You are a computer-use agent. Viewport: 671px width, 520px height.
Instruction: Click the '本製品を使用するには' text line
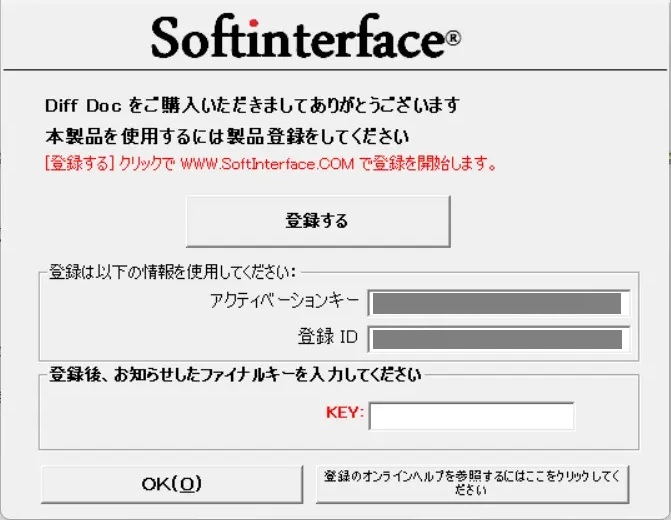(x=227, y=137)
